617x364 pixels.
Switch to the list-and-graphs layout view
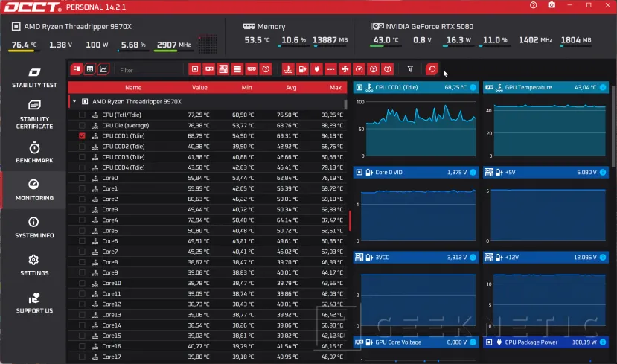(77, 69)
